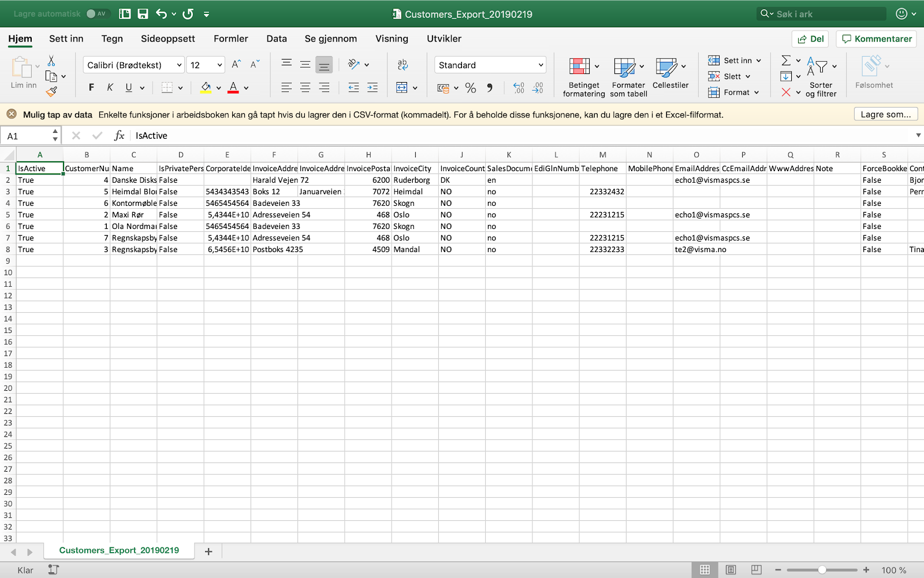Toggle middle vertical alignment
924x578 pixels.
305,64
